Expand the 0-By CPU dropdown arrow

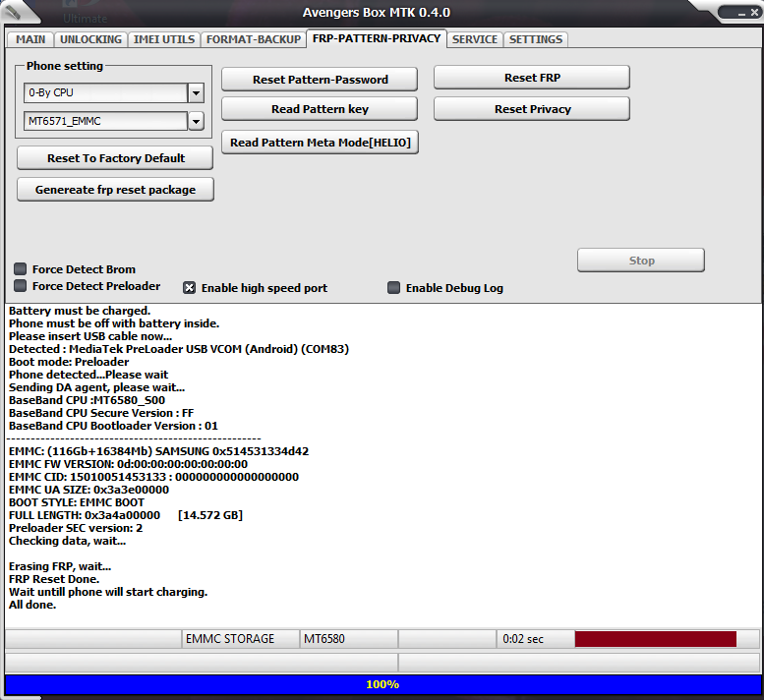coord(196,92)
